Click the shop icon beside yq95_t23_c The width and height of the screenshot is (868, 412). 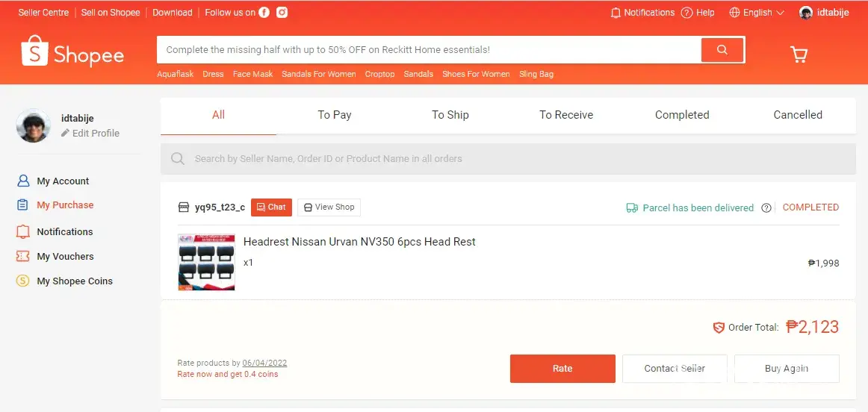(184, 207)
